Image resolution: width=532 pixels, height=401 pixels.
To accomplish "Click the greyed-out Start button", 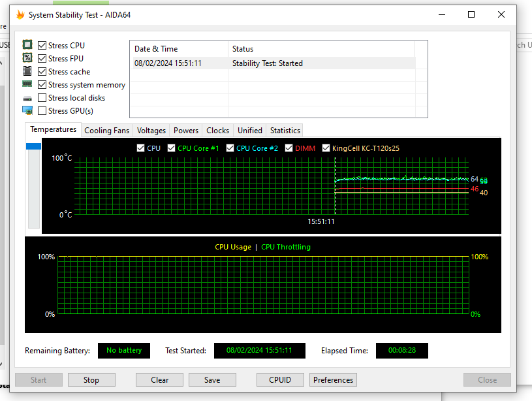I will 39,380.
